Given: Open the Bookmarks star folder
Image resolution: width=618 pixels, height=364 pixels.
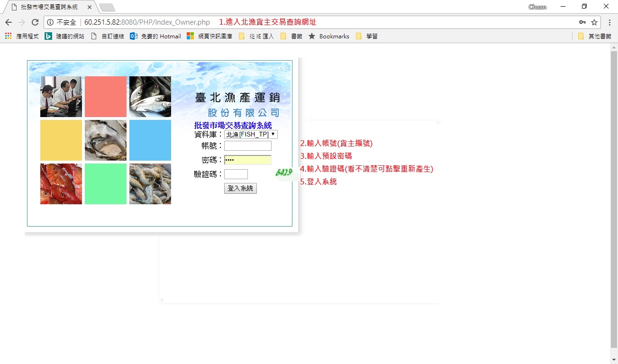Looking at the screenshot, I should point(329,36).
